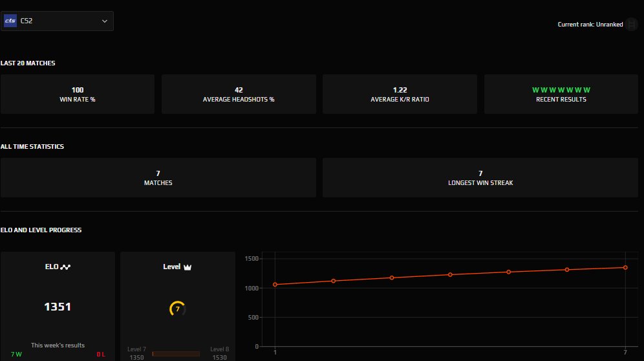Viewport: 644px width, 361px height.
Task: Click the dropdown chevron arrow beside CS2
Action: click(x=105, y=21)
